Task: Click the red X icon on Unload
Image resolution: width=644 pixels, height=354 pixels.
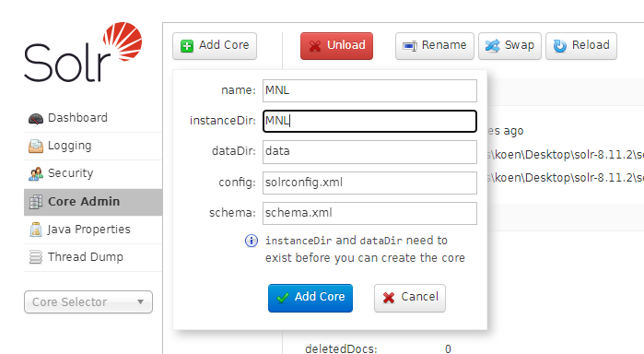Action: coord(315,46)
